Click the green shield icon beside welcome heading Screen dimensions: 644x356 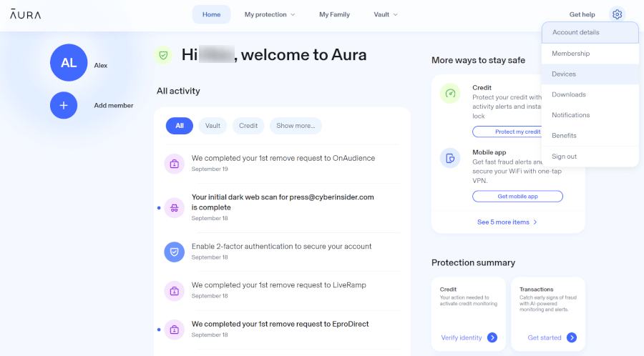(x=163, y=55)
